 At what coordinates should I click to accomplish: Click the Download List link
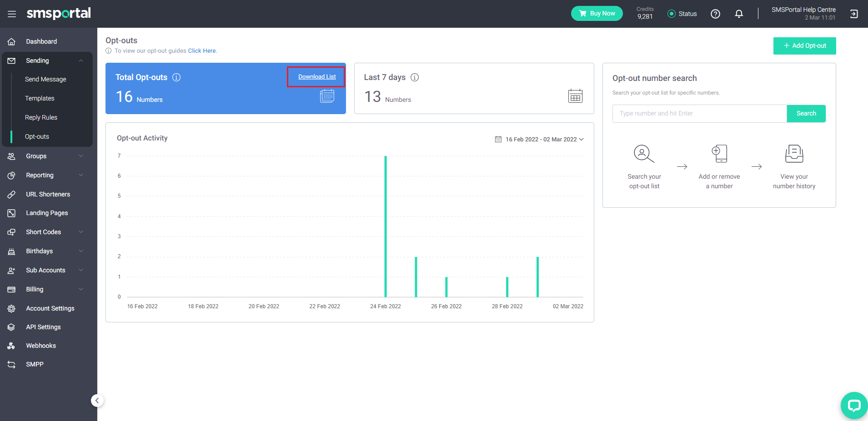[317, 77]
